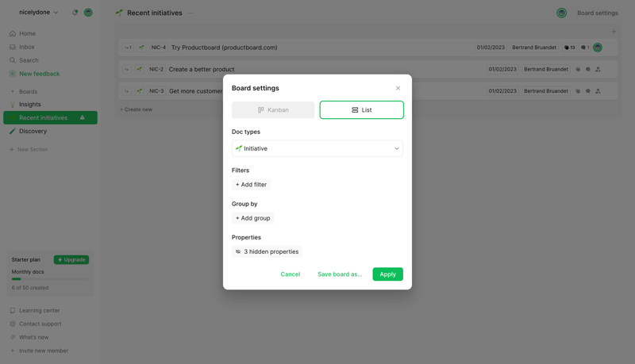Click the NIC-4 id tag
635x364 pixels.
coord(158,48)
